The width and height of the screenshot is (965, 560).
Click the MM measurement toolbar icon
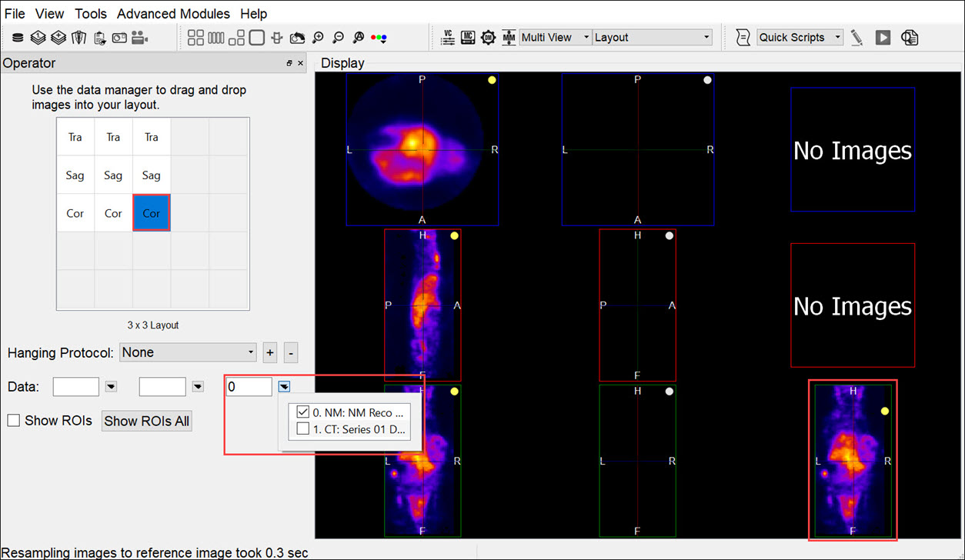[x=508, y=37]
